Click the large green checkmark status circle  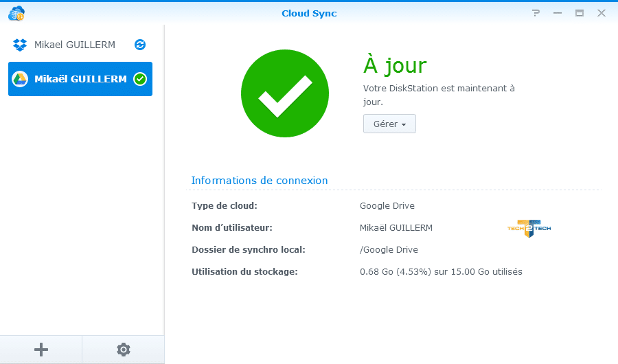(285, 94)
